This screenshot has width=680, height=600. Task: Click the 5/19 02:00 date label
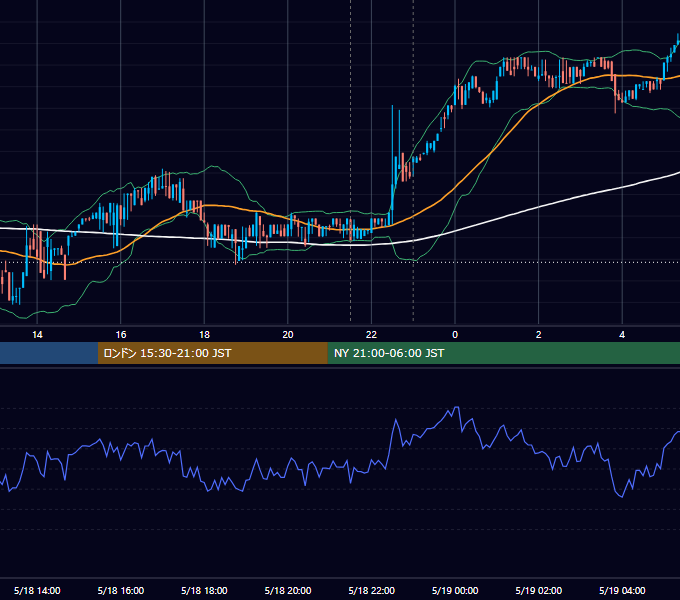pos(539,590)
